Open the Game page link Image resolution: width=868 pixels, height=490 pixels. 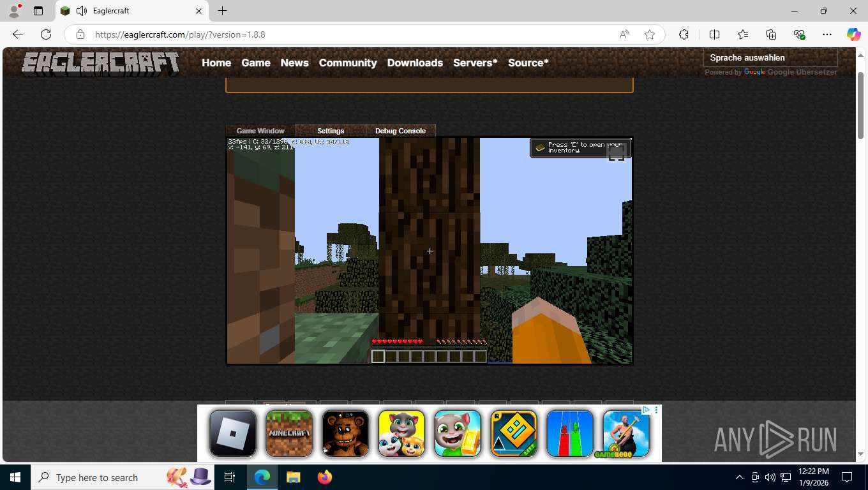tap(256, 63)
